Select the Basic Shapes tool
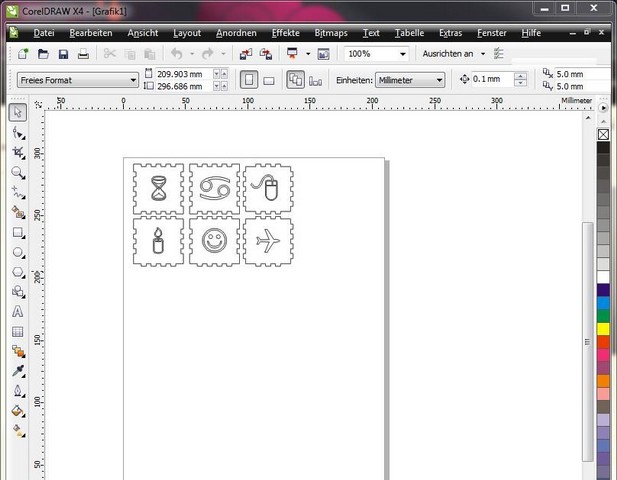This screenshot has width=617, height=480. pyautogui.click(x=18, y=292)
